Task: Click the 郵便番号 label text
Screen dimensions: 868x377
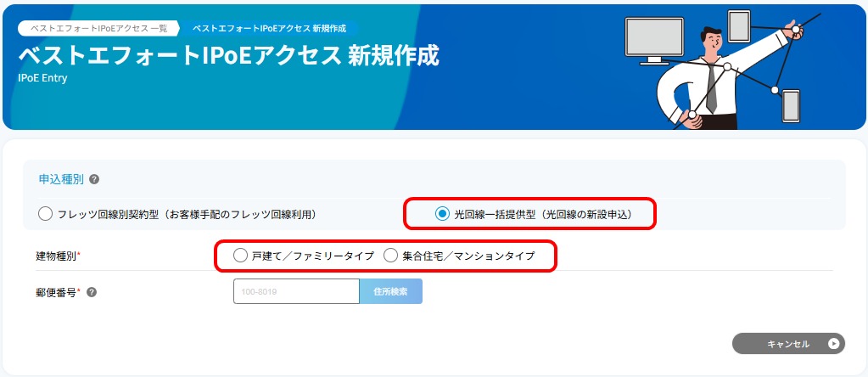Action: tap(58, 292)
